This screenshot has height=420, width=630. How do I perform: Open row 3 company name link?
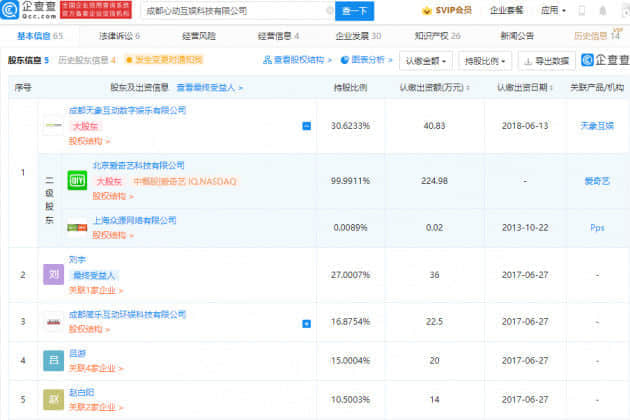[127, 314]
